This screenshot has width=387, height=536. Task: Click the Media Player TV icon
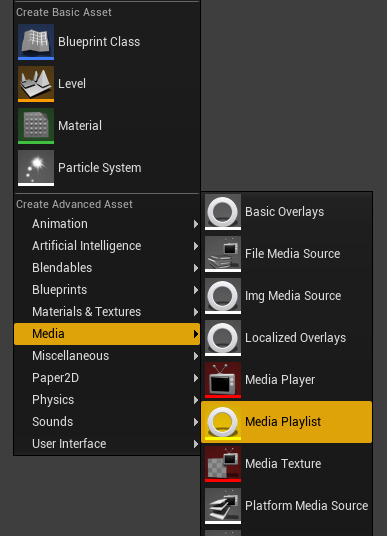coord(223,380)
